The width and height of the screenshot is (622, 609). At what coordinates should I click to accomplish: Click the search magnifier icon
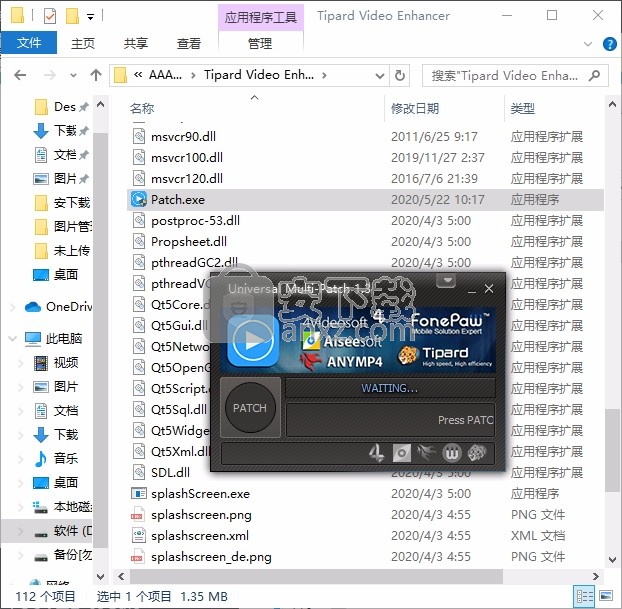pos(594,75)
